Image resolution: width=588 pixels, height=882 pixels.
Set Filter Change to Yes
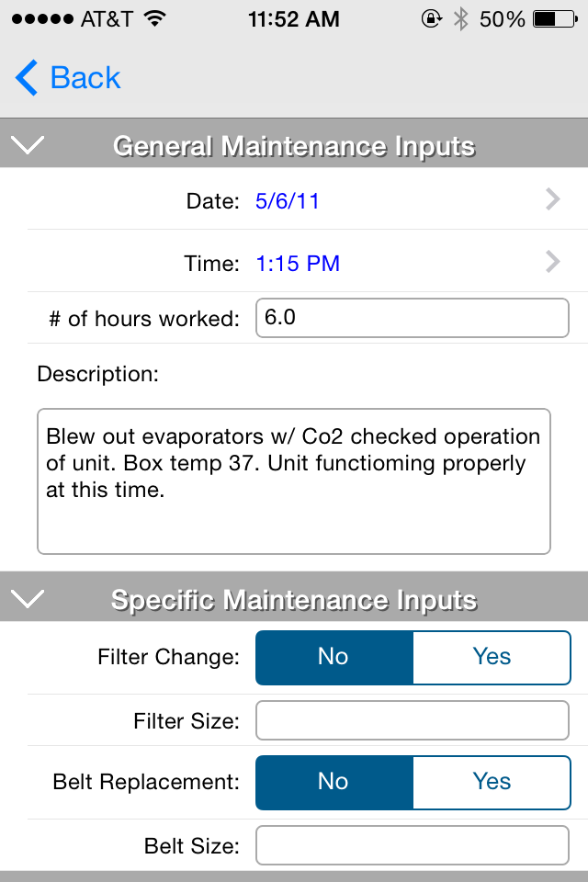(x=492, y=657)
